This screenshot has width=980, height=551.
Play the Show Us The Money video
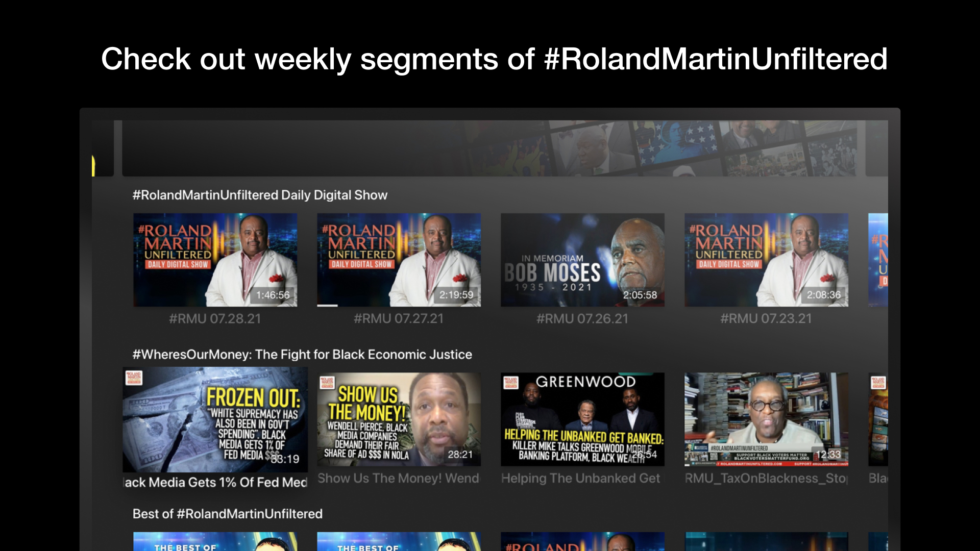(x=399, y=419)
